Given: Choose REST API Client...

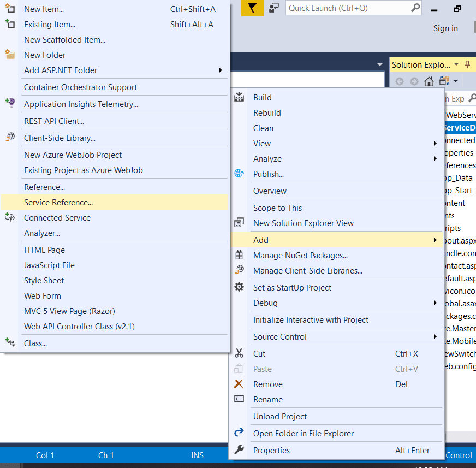Looking at the screenshot, I should pos(115,121).
